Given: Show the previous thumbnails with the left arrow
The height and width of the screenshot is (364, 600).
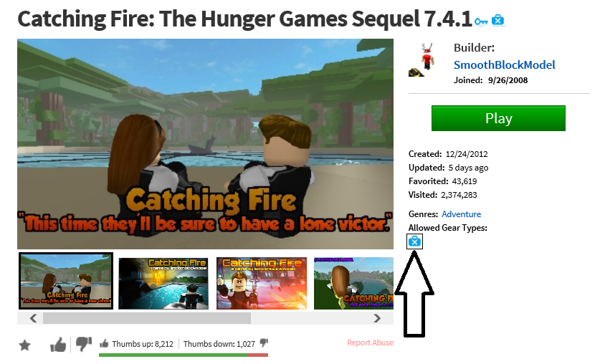Looking at the screenshot, I should 33,318.
